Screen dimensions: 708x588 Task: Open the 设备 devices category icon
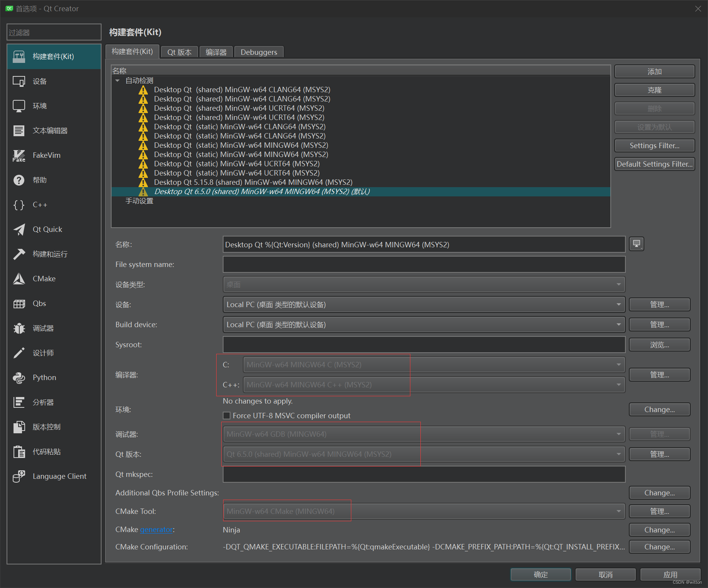[x=19, y=81]
